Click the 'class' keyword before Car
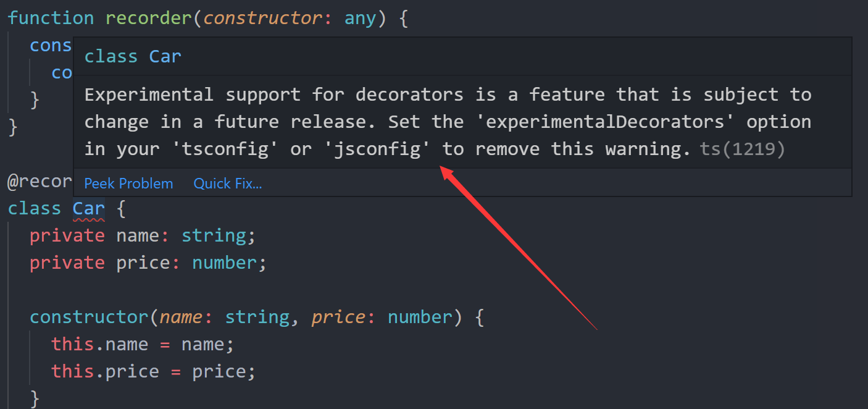Viewport: 868px width, 409px height. tap(35, 209)
